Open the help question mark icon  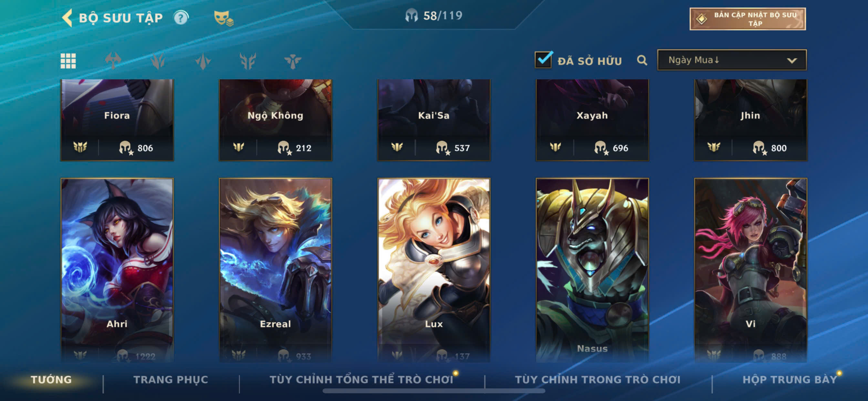[181, 17]
